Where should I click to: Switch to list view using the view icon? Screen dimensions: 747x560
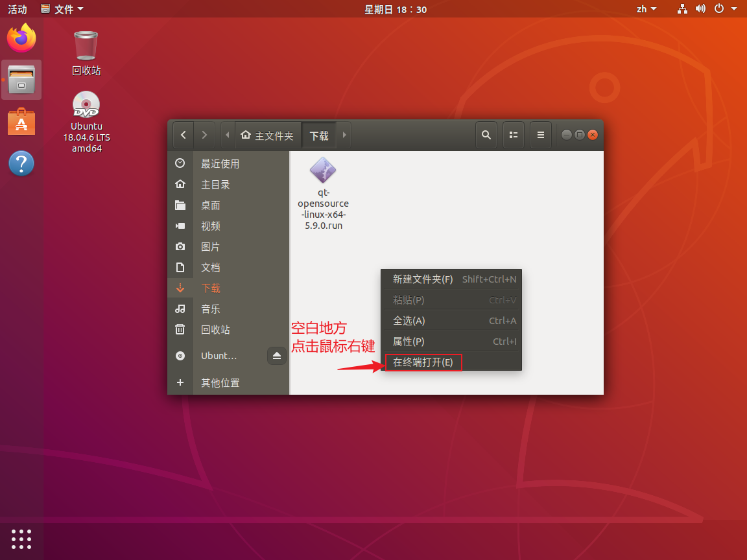tap(513, 134)
